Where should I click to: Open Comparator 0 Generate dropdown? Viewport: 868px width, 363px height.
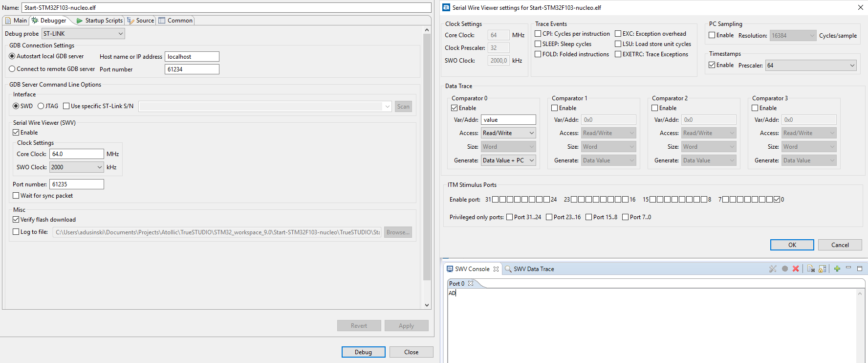(x=508, y=160)
